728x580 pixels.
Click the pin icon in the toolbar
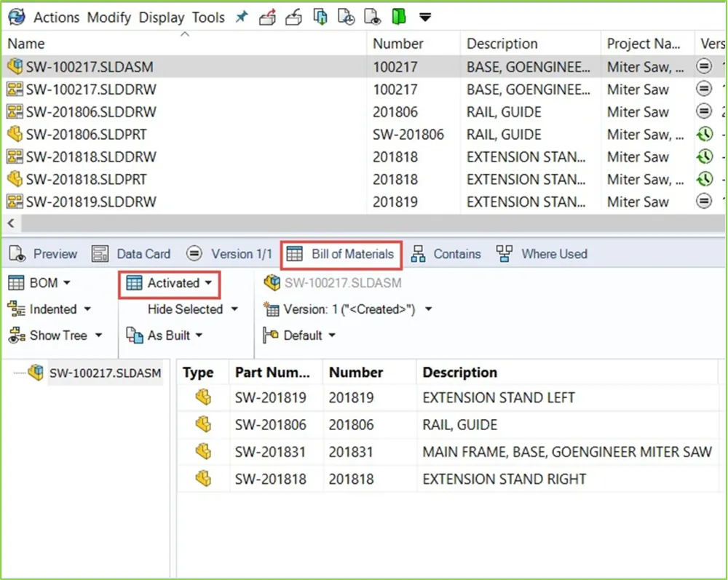(242, 17)
